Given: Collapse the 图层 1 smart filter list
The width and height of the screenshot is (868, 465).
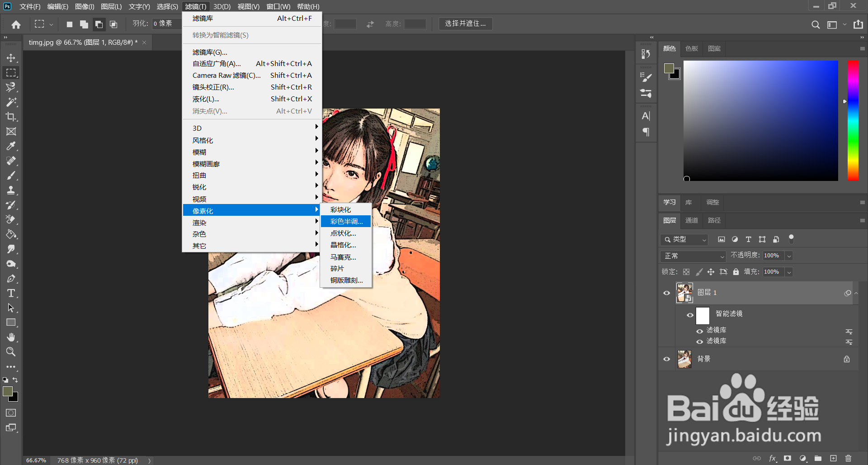Looking at the screenshot, I should pos(856,293).
